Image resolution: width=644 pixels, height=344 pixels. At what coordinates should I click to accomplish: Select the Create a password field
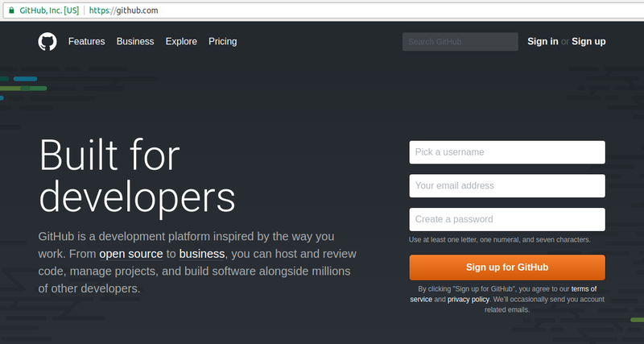tap(507, 219)
